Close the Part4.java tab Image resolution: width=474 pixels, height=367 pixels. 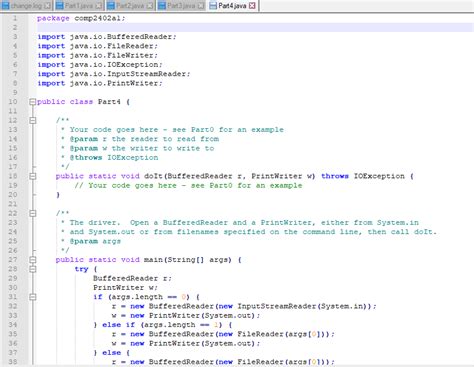pos(252,6)
